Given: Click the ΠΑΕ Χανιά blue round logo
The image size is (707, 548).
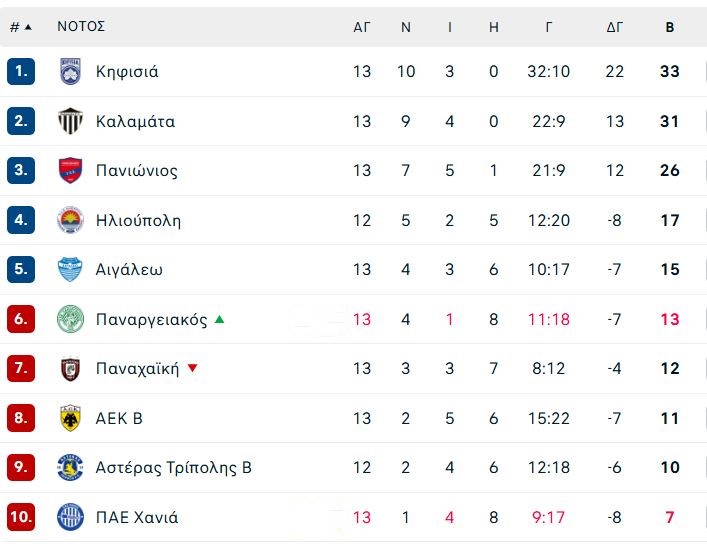Looking at the screenshot, I should 70,517.
